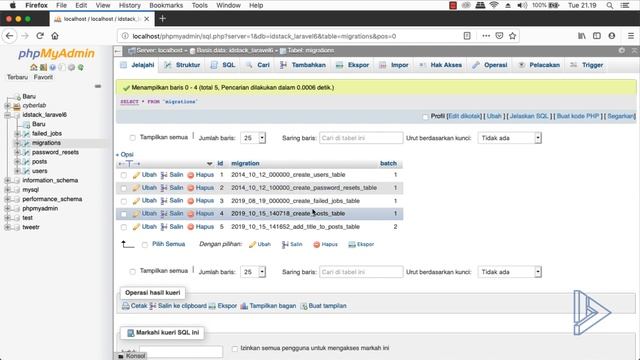Click Hapus icon for add_title_to_posts_table row

(190, 227)
